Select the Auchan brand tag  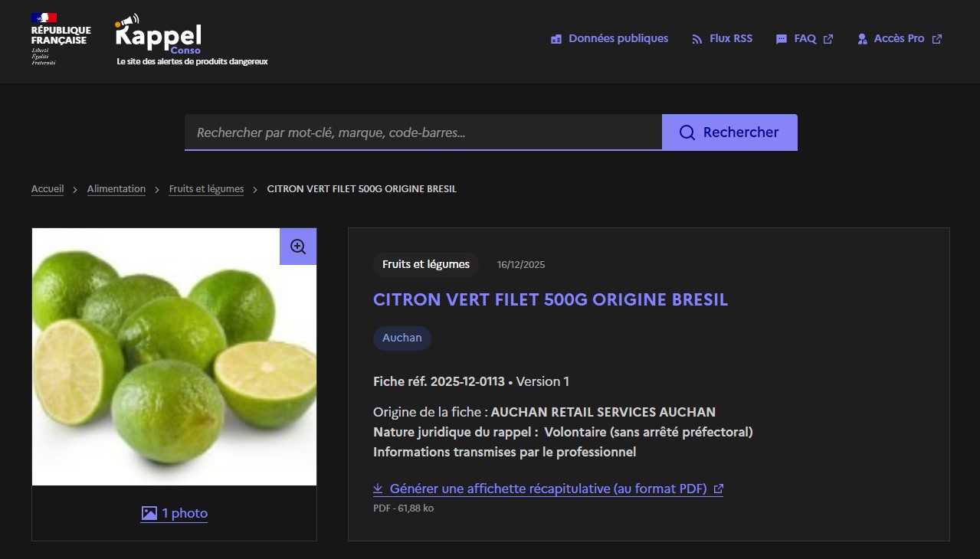coord(402,338)
